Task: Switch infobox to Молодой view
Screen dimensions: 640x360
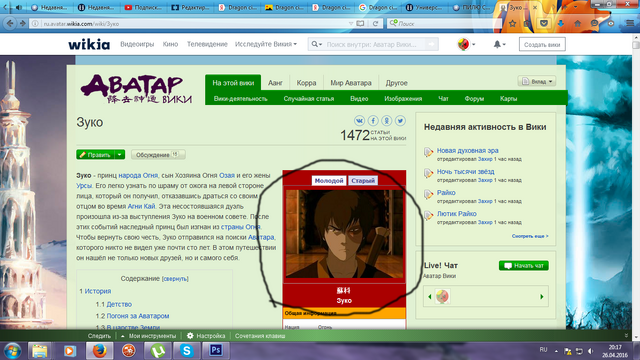Action: coord(329,180)
